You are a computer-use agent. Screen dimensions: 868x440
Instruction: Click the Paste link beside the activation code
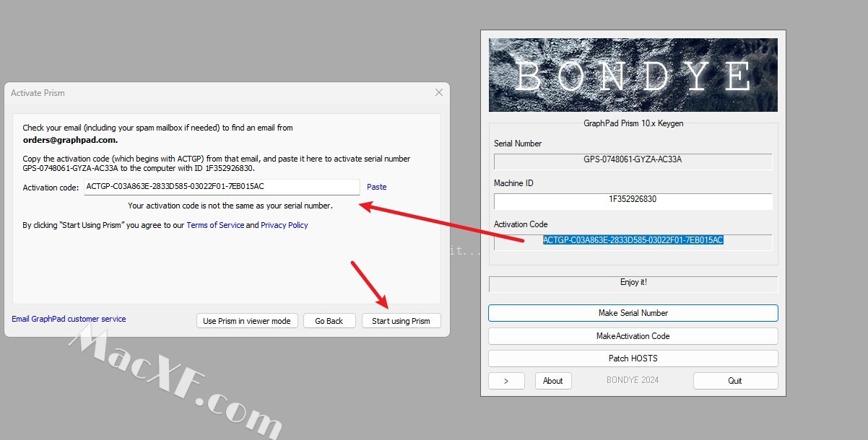(377, 187)
